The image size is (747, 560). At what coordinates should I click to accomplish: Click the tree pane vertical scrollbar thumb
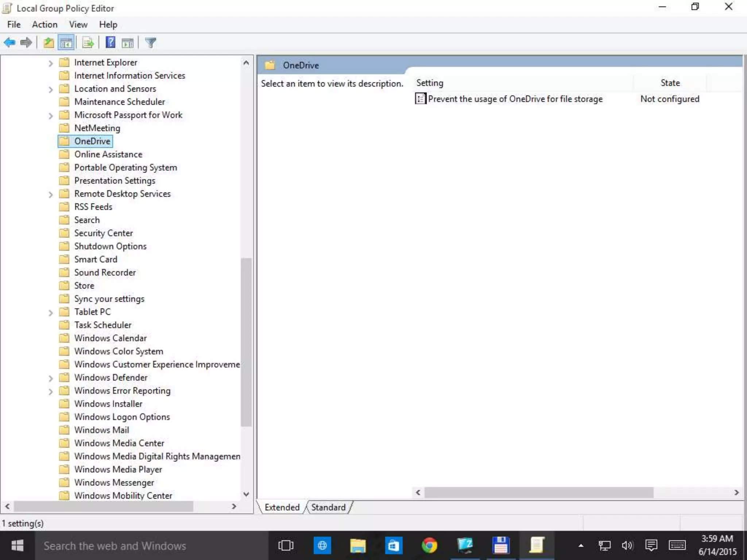click(246, 342)
